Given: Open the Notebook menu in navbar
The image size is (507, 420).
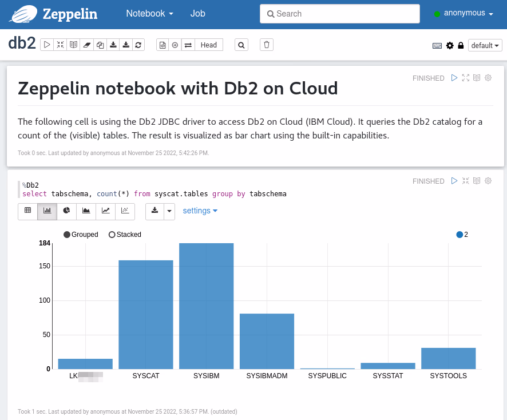Looking at the screenshot, I should tap(149, 13).
